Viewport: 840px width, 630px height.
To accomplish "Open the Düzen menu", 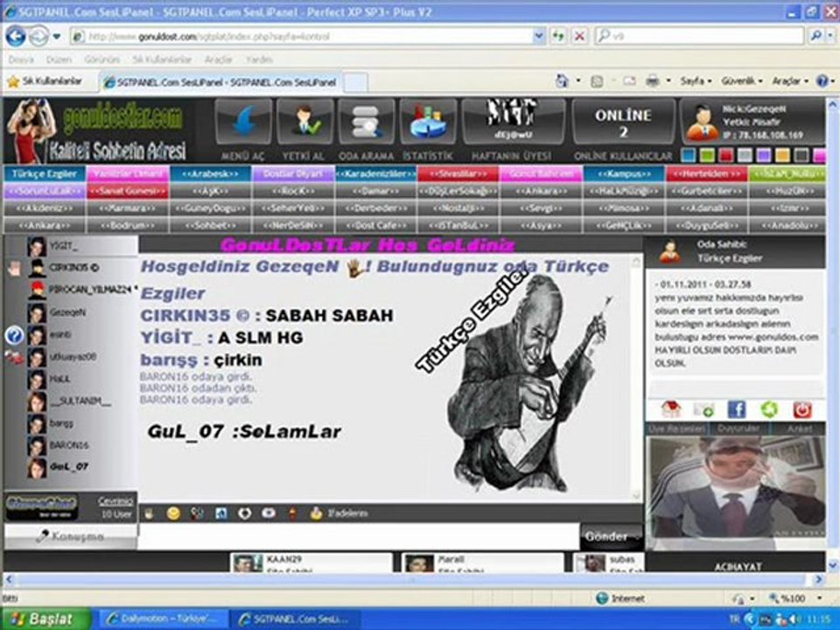I will point(59,59).
